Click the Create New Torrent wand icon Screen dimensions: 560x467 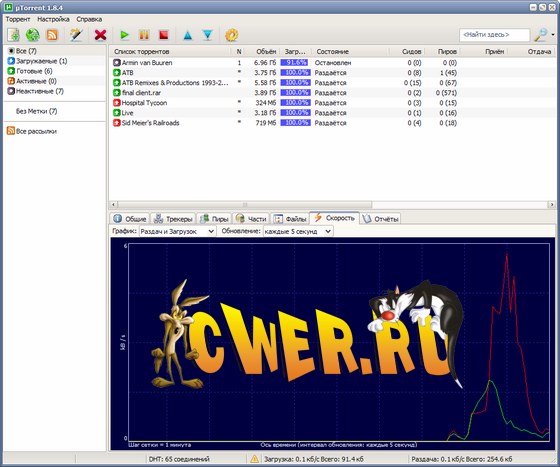click(x=76, y=35)
